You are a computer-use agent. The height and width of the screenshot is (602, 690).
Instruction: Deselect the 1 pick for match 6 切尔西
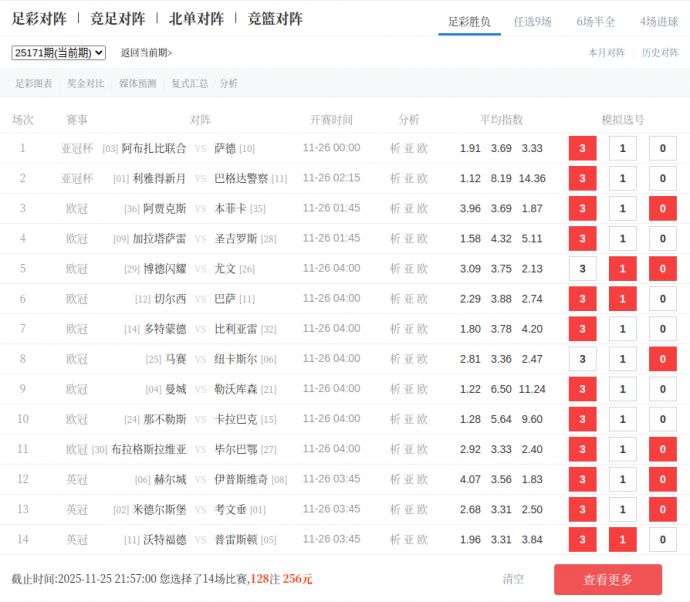coord(623,299)
